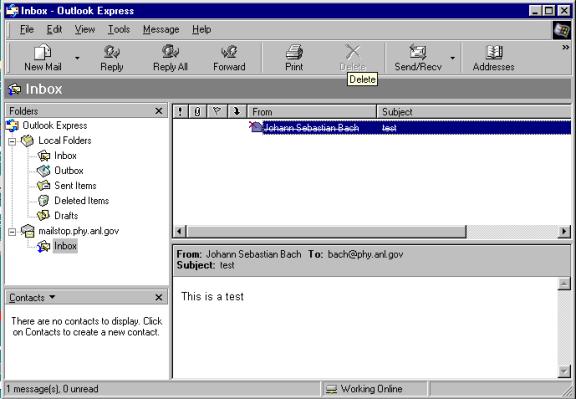Select the mailstop.phy.anl.gov account

(79, 231)
